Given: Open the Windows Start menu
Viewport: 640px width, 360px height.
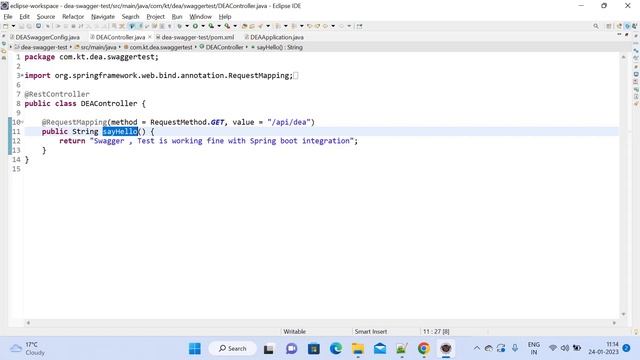Looking at the screenshot, I should [195, 349].
